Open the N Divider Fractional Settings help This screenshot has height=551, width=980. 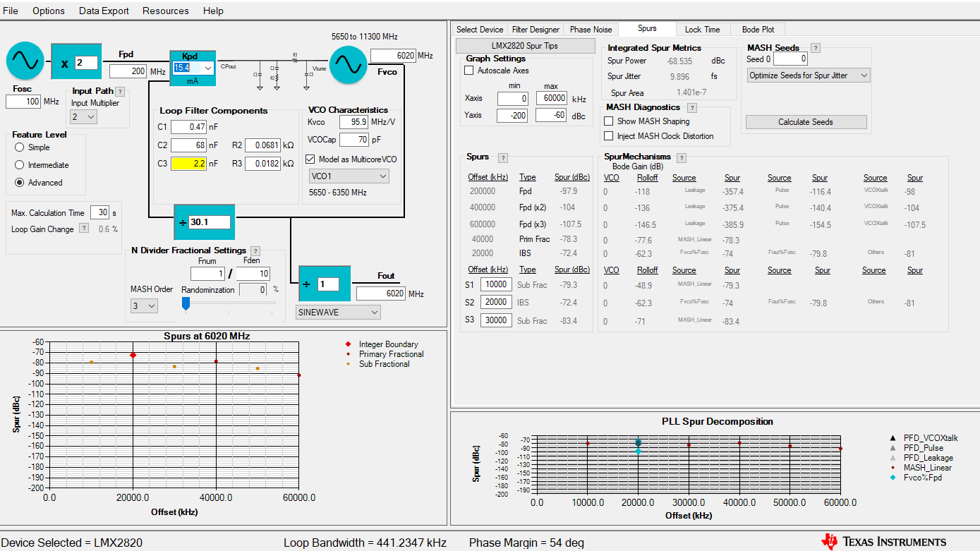(x=255, y=251)
